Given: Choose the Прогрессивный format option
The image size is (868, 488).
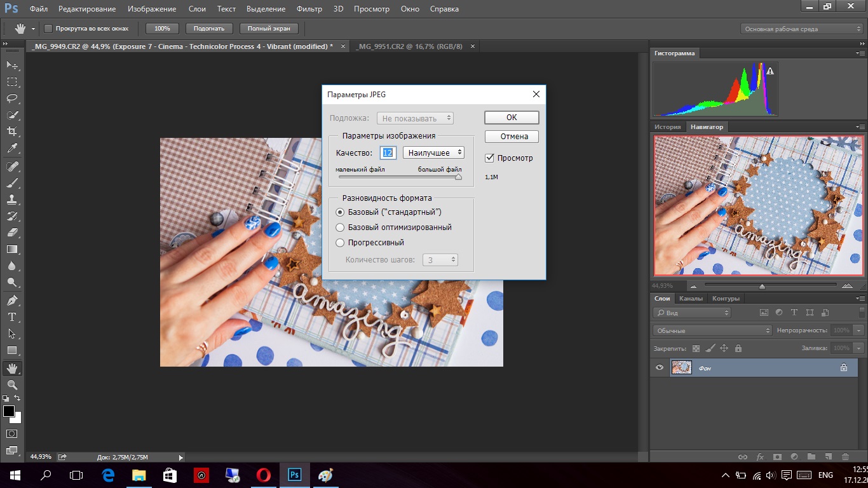Looking at the screenshot, I should click(x=340, y=243).
